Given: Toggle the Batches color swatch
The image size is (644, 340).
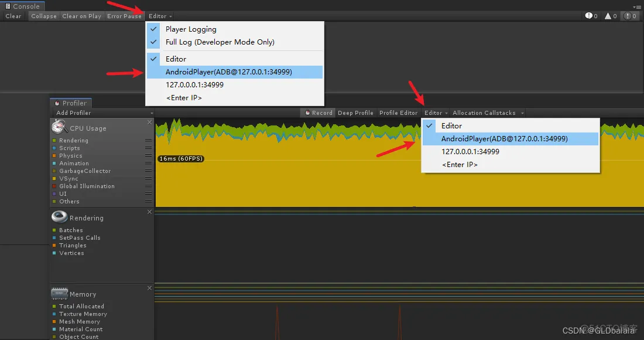Looking at the screenshot, I should [54, 230].
